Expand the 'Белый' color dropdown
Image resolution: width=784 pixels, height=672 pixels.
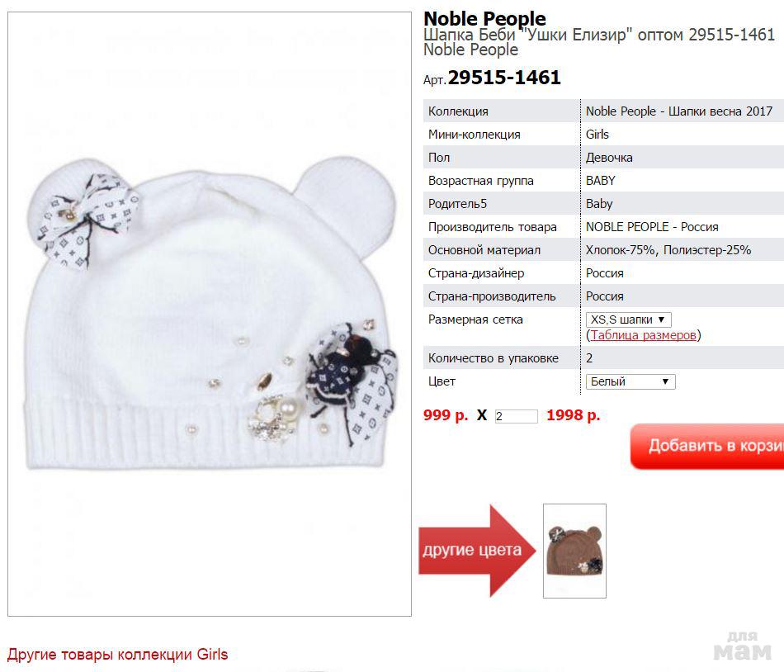631,381
